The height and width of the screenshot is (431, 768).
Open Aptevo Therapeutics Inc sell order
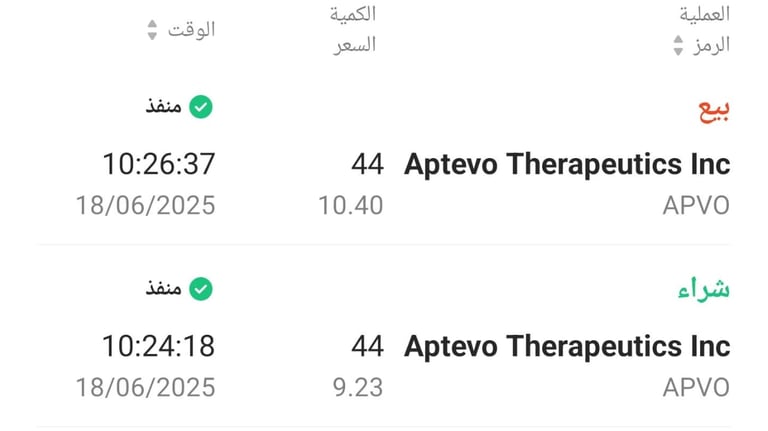(x=567, y=164)
